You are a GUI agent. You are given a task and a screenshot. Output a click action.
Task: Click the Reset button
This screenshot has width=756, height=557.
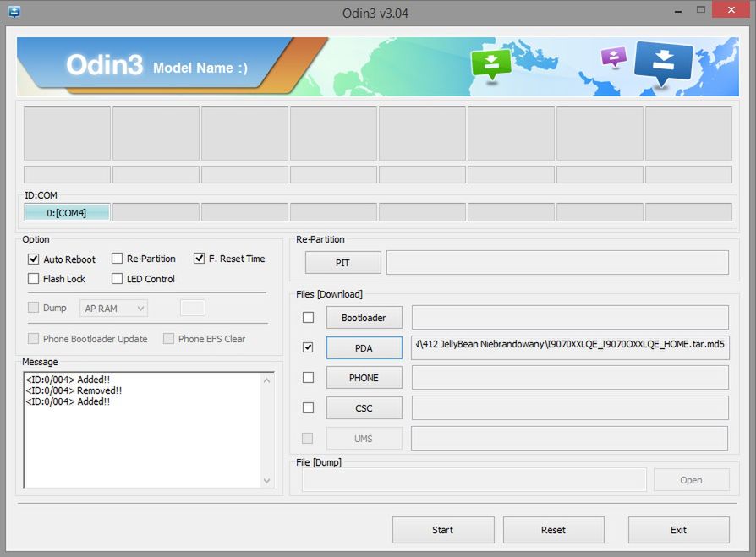point(554,530)
